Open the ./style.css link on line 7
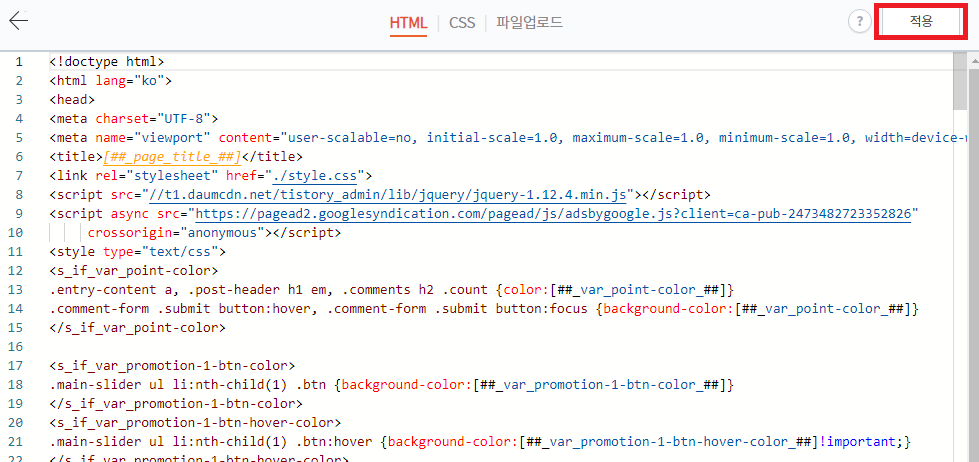This screenshot has height=462, width=979. coord(315,175)
